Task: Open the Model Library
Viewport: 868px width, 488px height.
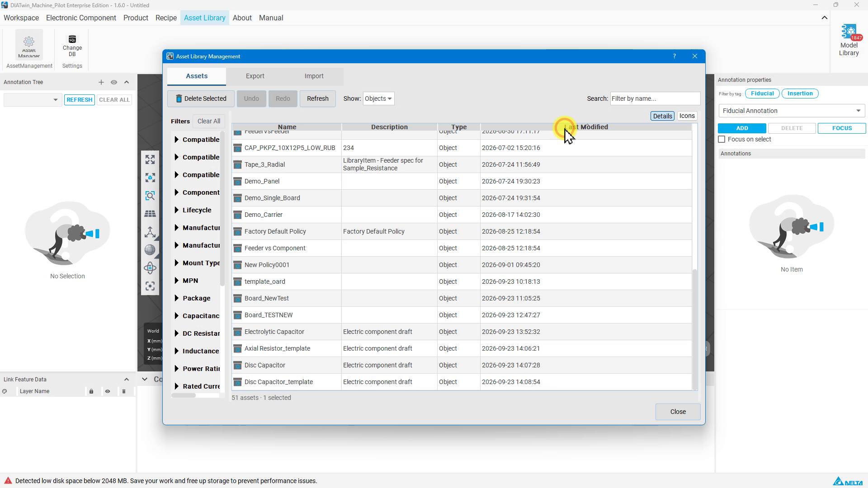Action: [849, 41]
